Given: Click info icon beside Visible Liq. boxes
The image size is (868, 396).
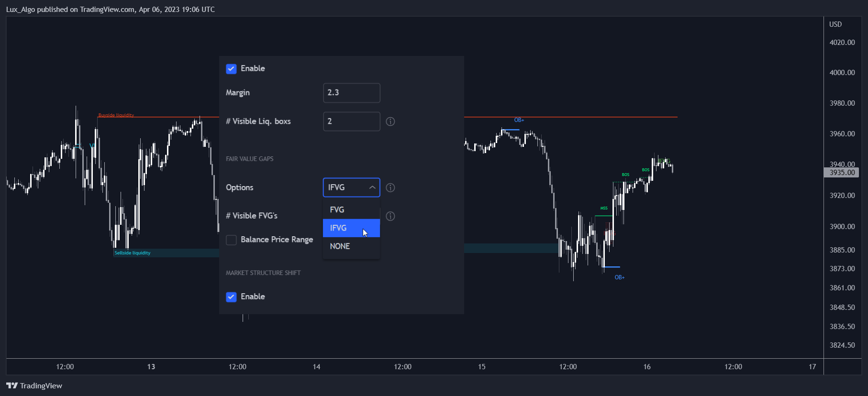Looking at the screenshot, I should [x=390, y=121].
